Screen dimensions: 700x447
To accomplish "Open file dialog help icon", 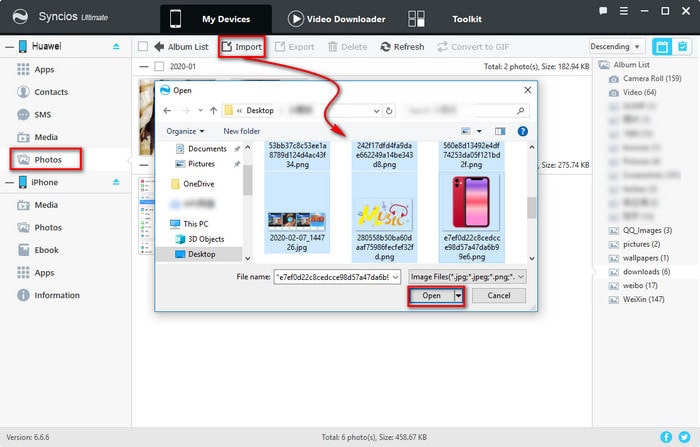I will click(522, 131).
